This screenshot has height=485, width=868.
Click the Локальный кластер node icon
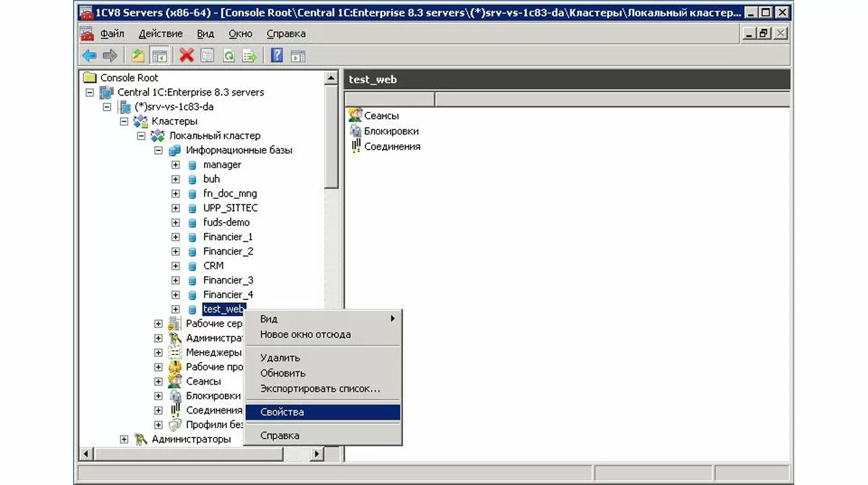158,135
